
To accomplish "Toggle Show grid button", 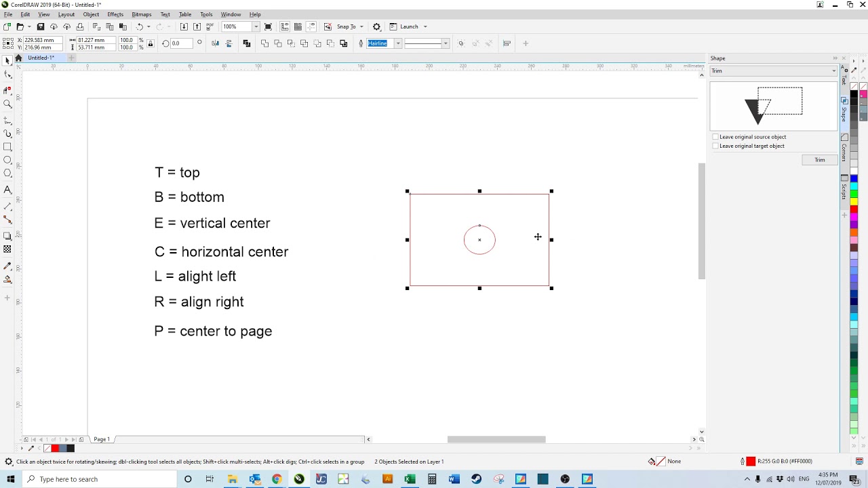I will [x=298, y=26].
